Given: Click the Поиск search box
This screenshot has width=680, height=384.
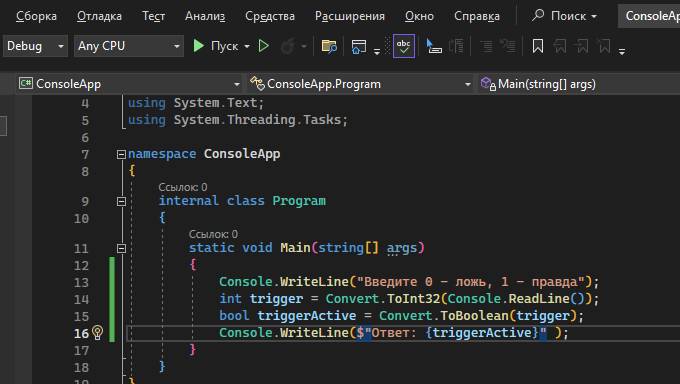Looking at the screenshot, I should [564, 16].
